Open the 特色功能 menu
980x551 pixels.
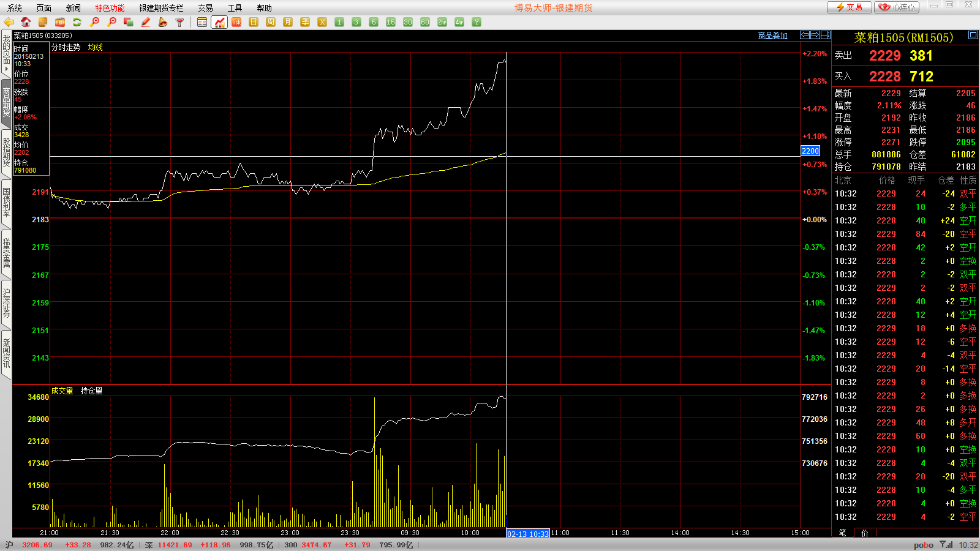point(110,8)
